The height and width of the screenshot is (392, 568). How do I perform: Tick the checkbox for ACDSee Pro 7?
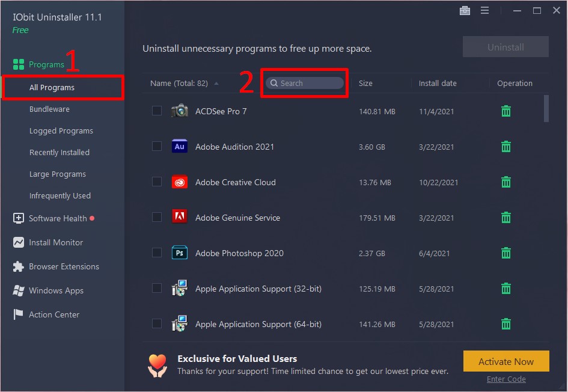pyautogui.click(x=157, y=111)
